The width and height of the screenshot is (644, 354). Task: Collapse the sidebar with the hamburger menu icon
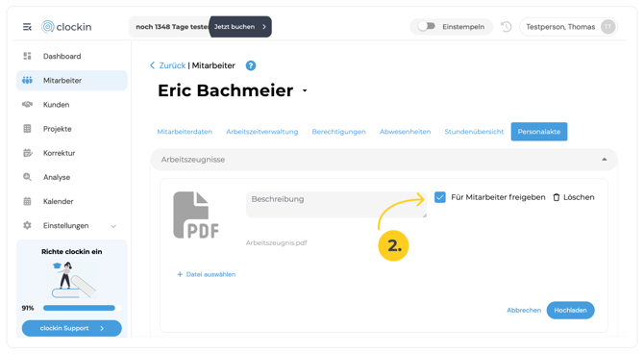[x=27, y=27]
